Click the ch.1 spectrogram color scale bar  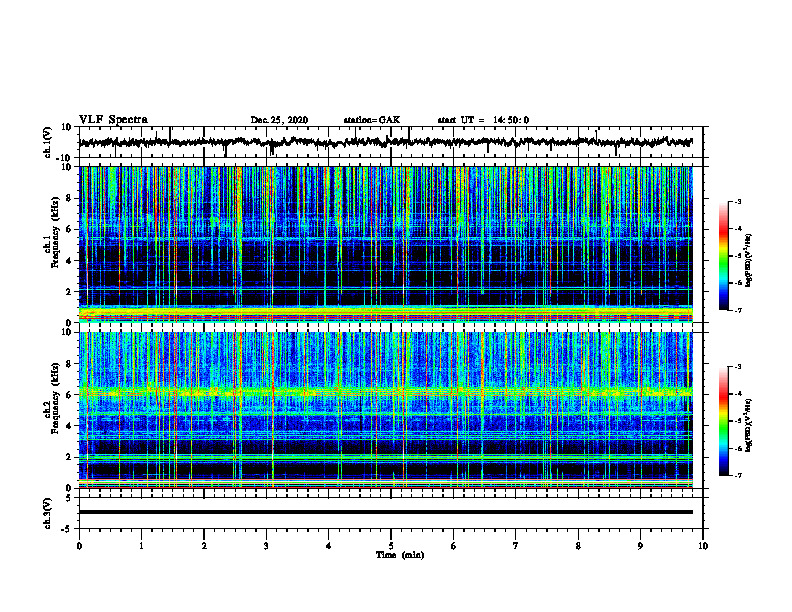[723, 256]
